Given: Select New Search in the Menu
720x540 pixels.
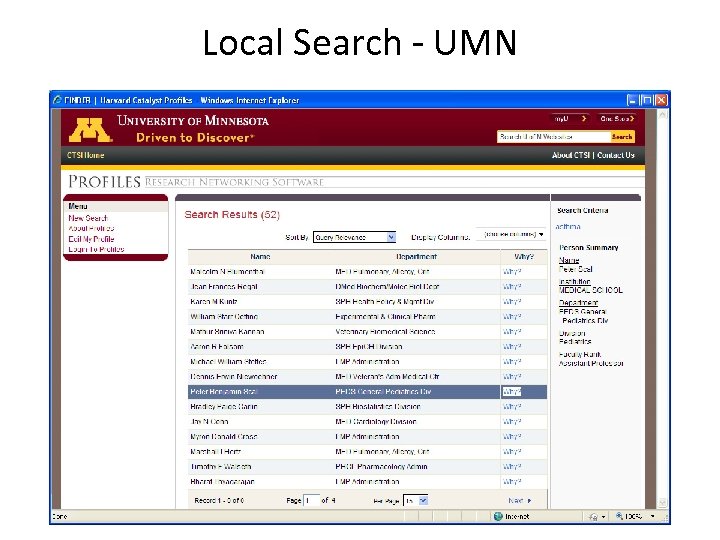Looking at the screenshot, I should coord(88,218).
